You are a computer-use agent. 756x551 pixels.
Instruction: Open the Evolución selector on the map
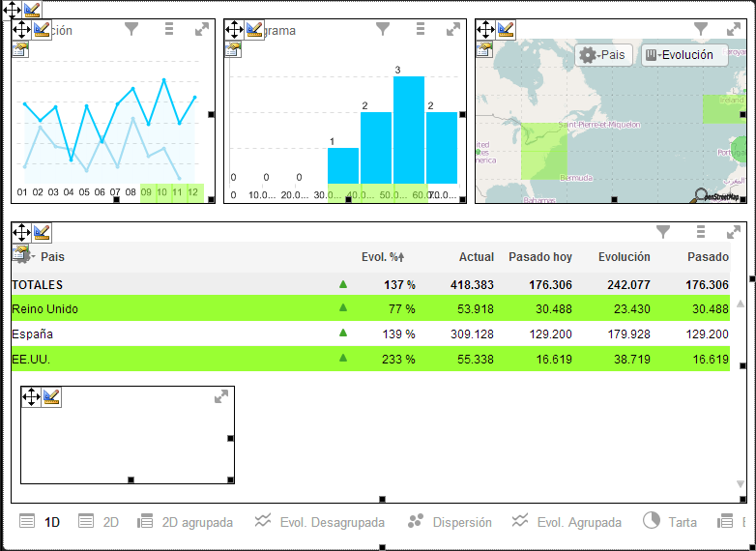(x=683, y=55)
